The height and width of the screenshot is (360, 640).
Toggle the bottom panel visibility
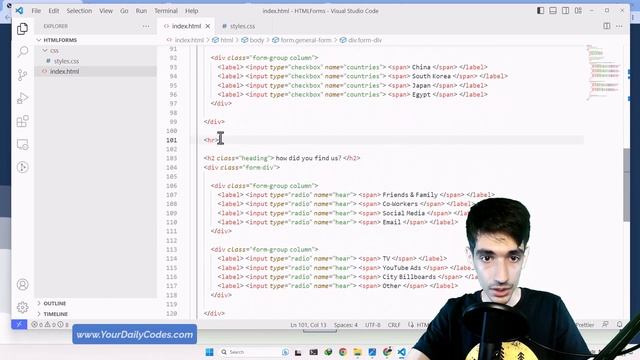tap(553, 11)
